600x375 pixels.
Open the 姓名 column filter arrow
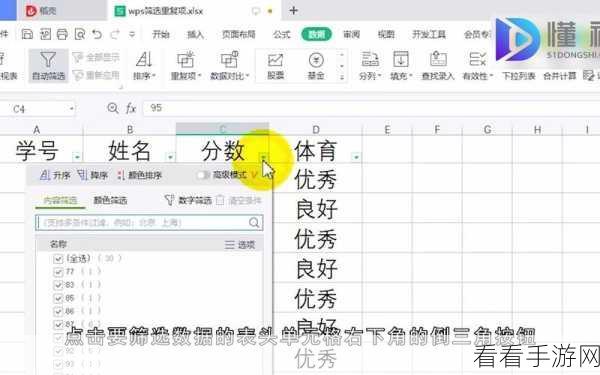(170, 157)
